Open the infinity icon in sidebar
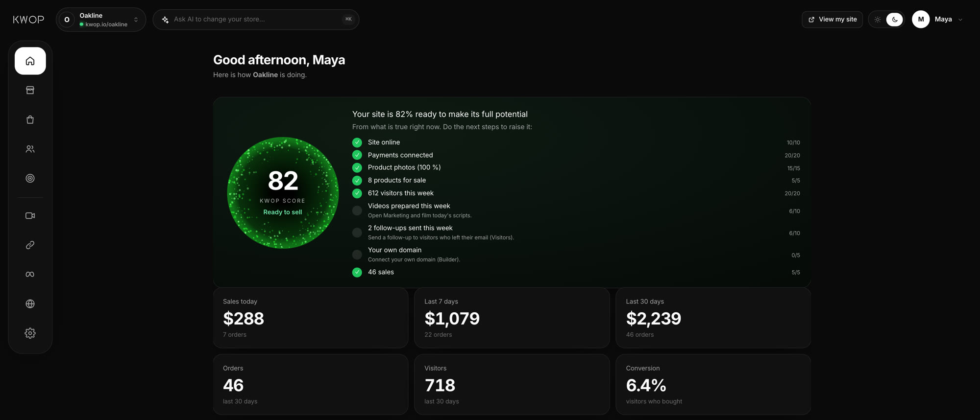Viewport: 980px width, 420px height. tap(30, 274)
